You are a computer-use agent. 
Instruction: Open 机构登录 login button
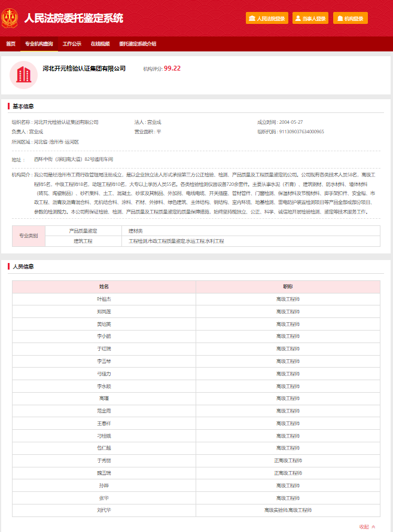click(x=351, y=19)
